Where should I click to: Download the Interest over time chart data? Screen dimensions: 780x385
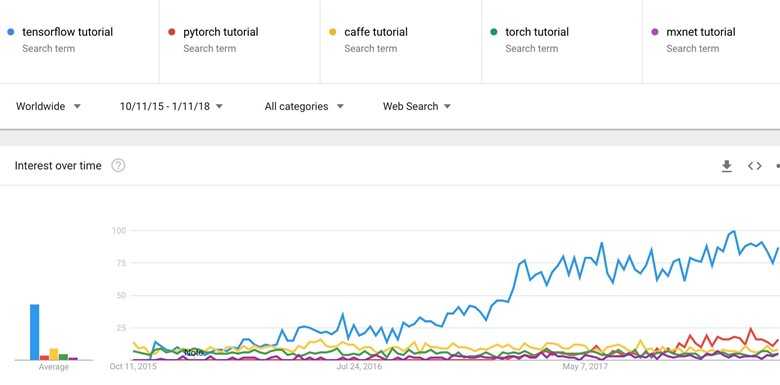coord(727,166)
